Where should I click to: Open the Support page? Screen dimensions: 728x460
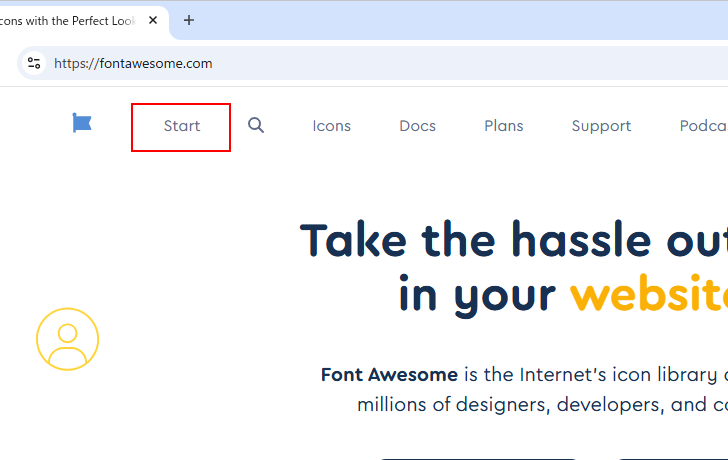click(601, 126)
